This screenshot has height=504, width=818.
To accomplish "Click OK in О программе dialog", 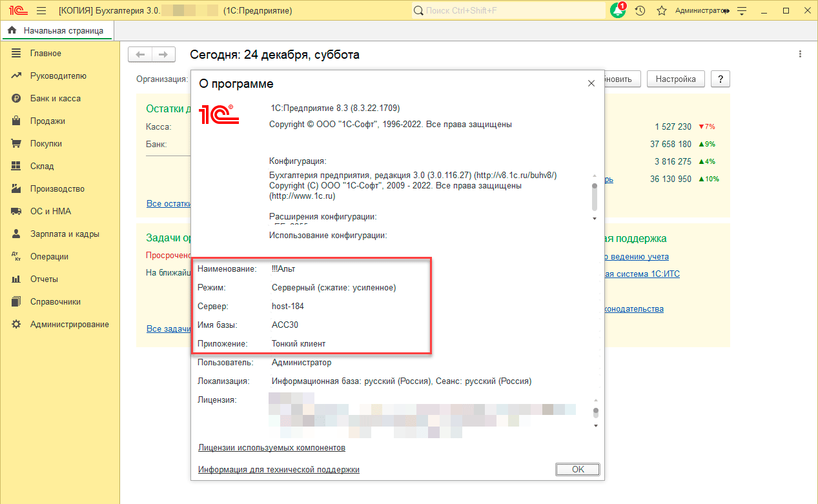I will (578, 469).
